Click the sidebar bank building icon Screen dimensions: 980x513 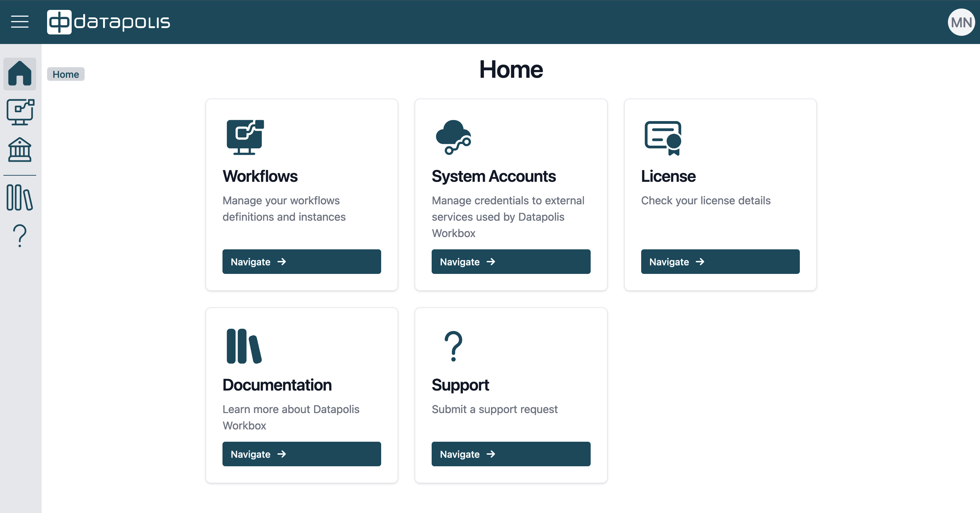click(20, 149)
